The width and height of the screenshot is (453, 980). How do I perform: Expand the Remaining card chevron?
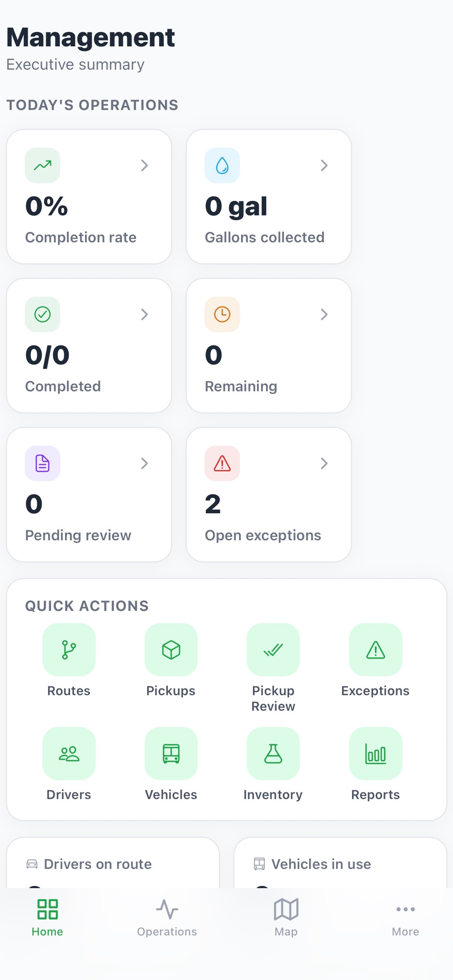click(324, 314)
